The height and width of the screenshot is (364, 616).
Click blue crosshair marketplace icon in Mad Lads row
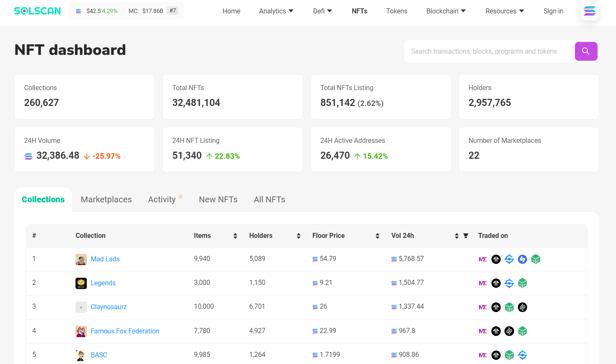[x=509, y=259]
